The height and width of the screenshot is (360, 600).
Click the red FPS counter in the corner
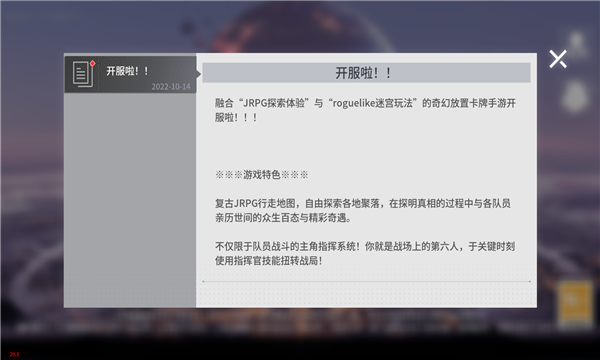click(14, 354)
